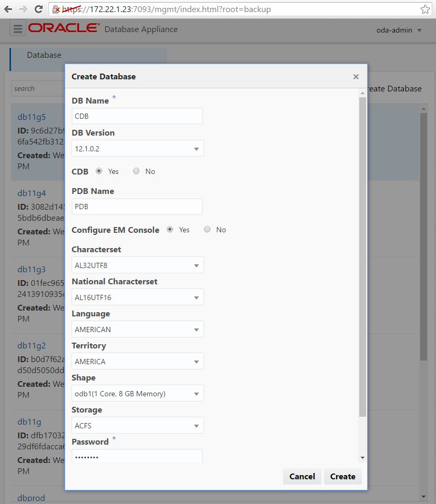Click the database list scrollbar thumb
This screenshot has height=504, width=436.
click(423, 236)
